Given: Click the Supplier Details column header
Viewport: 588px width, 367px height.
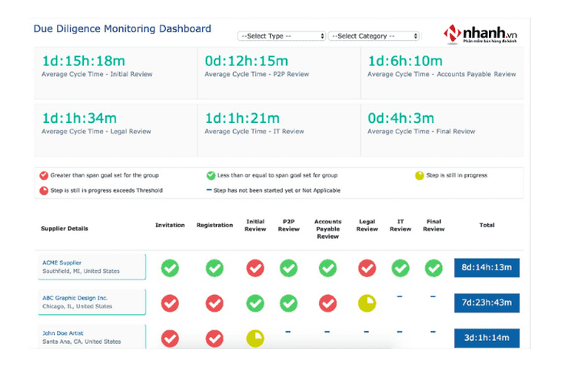Looking at the screenshot, I should (x=65, y=229).
